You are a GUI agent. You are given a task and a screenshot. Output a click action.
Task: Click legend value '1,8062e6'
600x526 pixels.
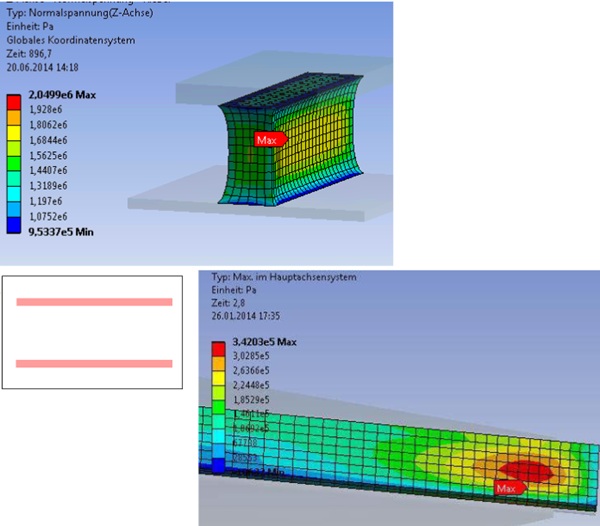(48, 125)
